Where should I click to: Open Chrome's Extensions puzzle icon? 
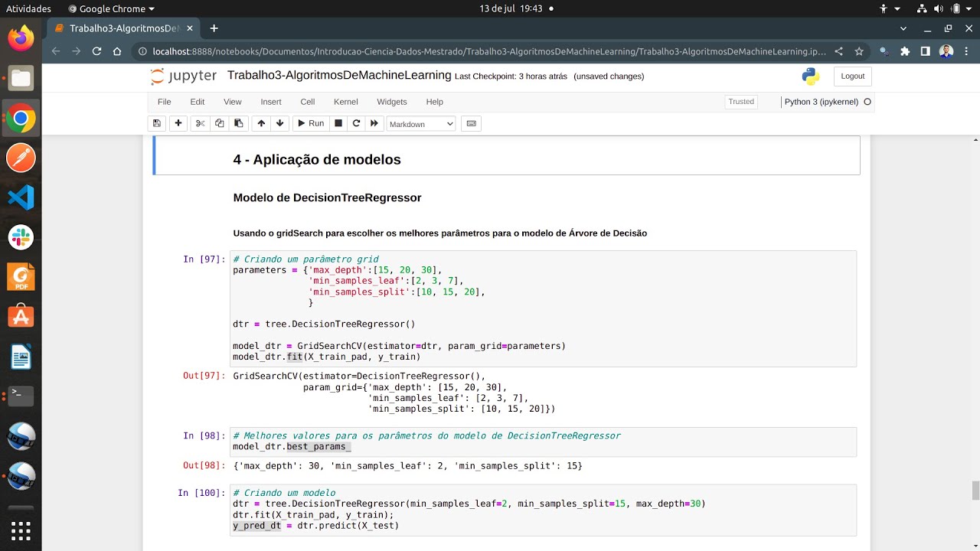click(x=905, y=51)
